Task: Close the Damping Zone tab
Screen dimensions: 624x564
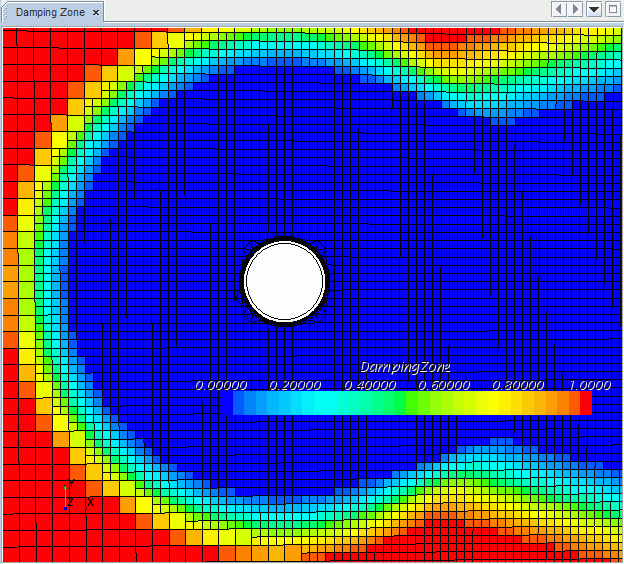Action: [x=96, y=13]
